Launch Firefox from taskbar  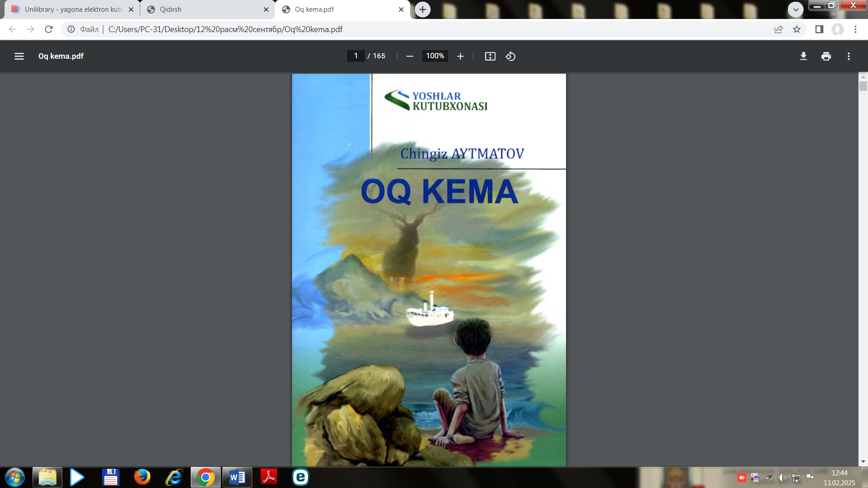[142, 477]
